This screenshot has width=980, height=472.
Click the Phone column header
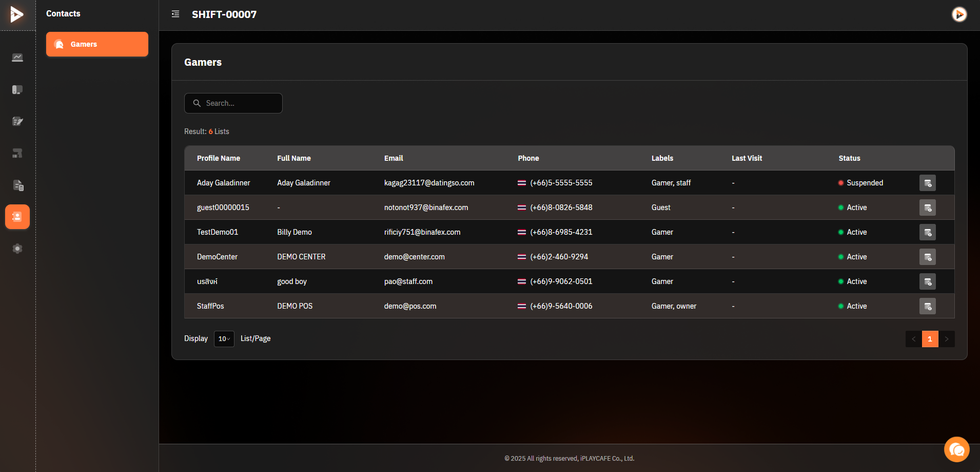[x=528, y=158]
